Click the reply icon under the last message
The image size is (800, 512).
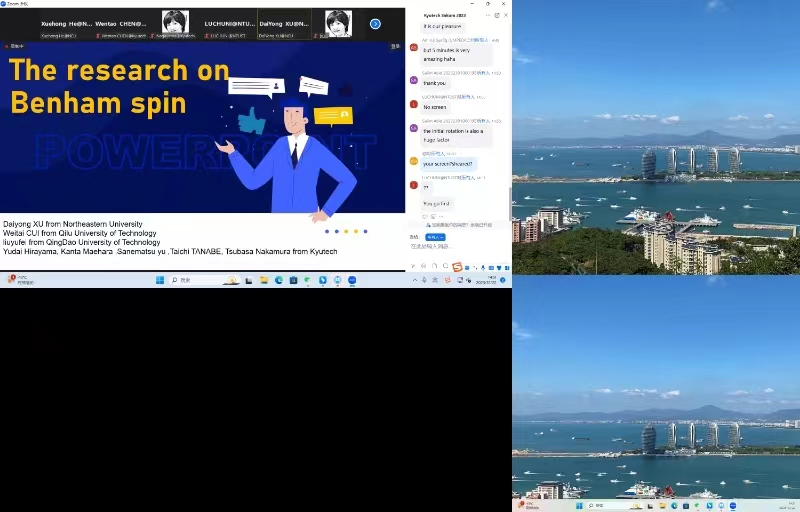(x=433, y=217)
